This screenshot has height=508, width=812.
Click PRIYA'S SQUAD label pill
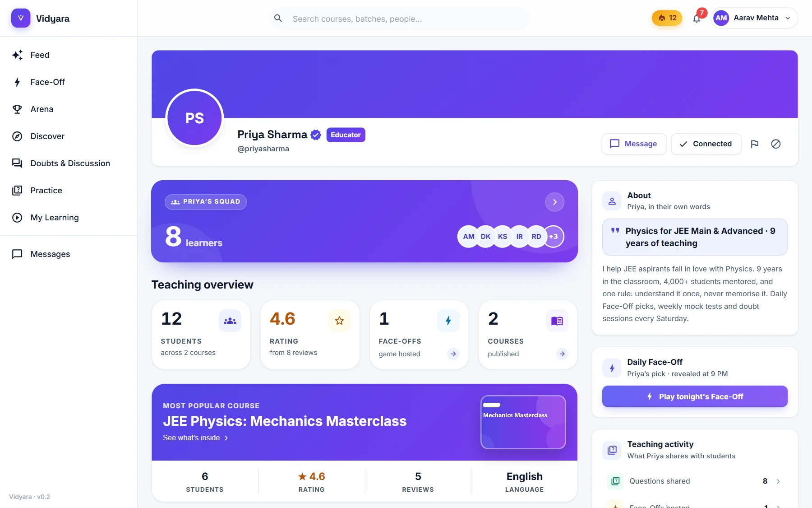[206, 202]
